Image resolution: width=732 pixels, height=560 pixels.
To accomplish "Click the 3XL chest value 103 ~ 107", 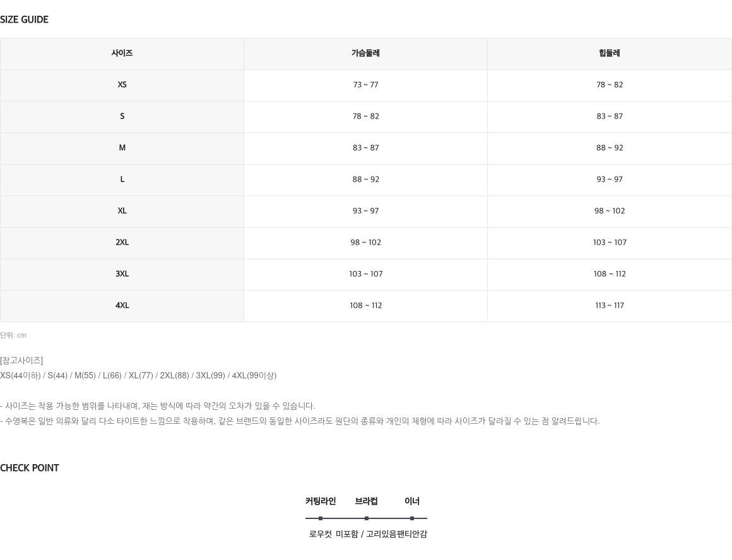I will 365,274.
